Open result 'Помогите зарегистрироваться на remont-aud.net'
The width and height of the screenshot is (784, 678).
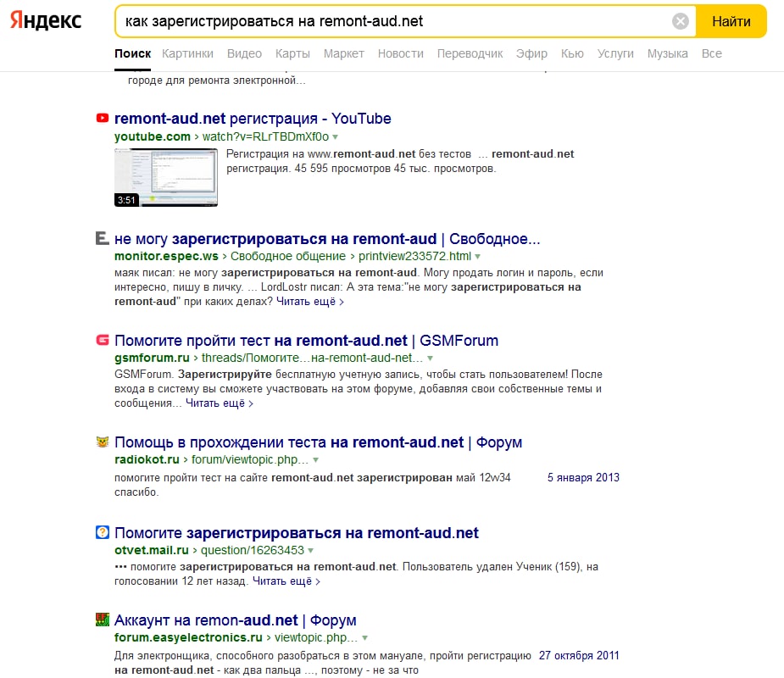tap(297, 533)
